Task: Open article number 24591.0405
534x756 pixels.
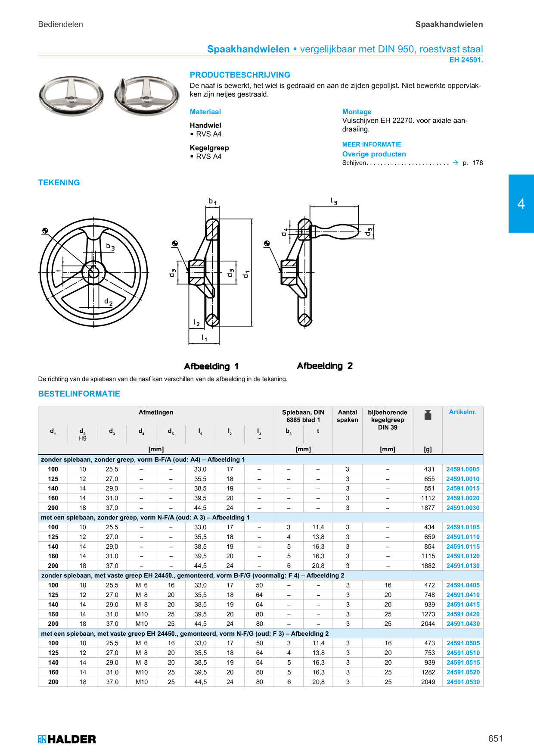Action: 463,585
